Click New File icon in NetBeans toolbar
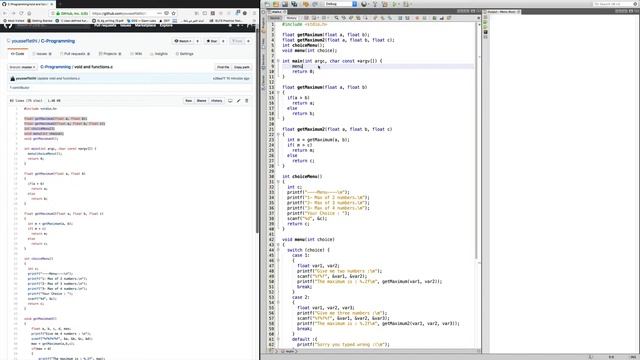Viewport: 640px width, 360px height. 267,4
